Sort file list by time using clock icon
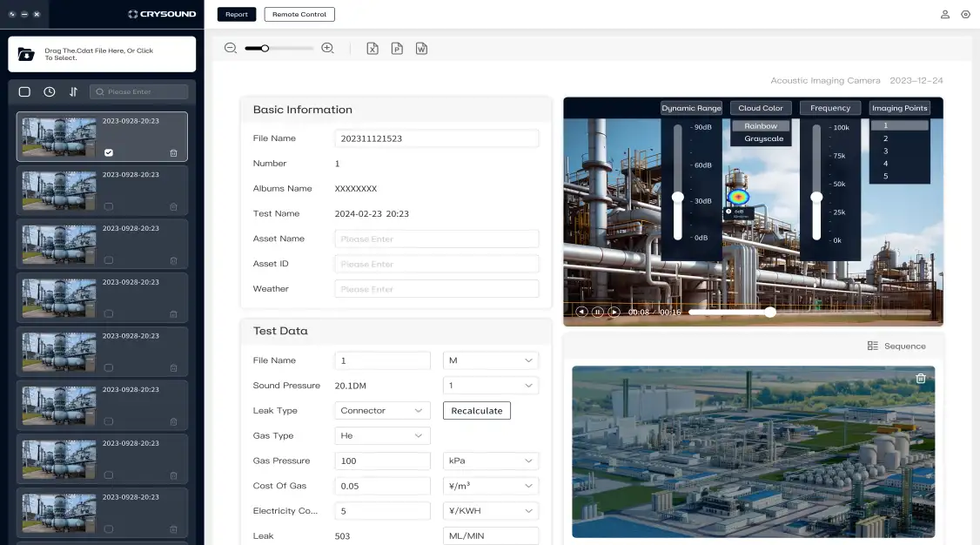Image resolution: width=980 pixels, height=545 pixels. coord(50,92)
